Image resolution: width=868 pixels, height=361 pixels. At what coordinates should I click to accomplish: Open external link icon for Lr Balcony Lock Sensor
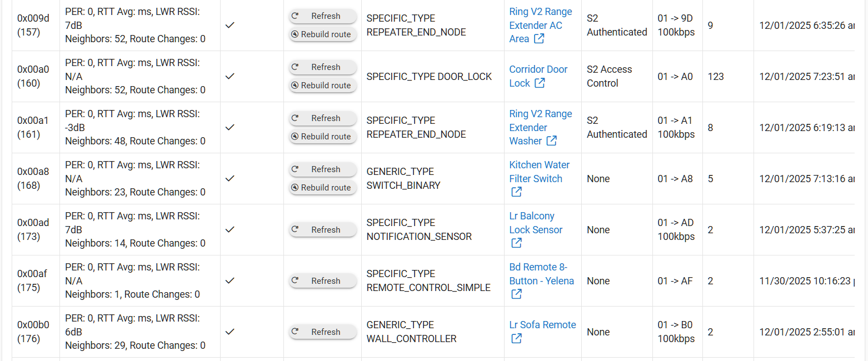click(516, 243)
